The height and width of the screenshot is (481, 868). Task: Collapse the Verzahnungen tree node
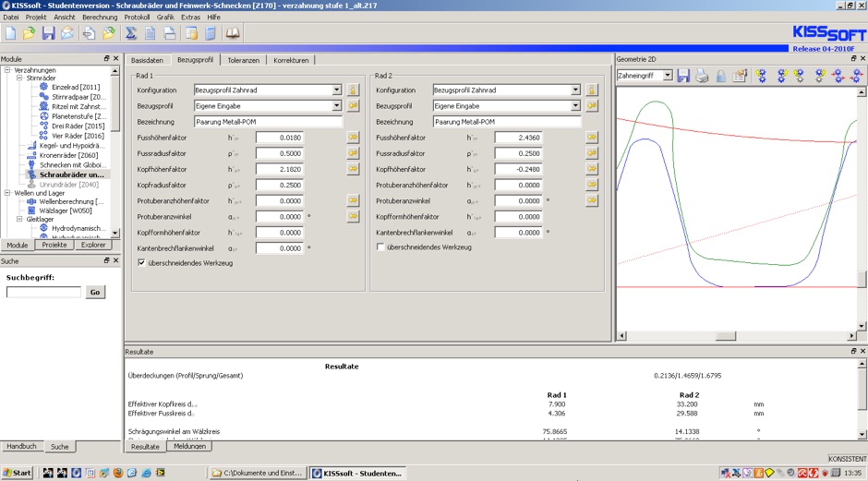coord(7,70)
